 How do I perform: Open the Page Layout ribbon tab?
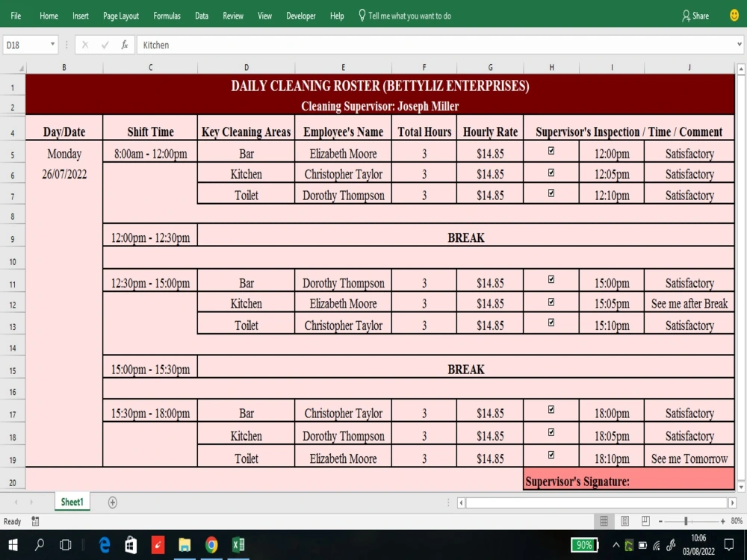(121, 16)
